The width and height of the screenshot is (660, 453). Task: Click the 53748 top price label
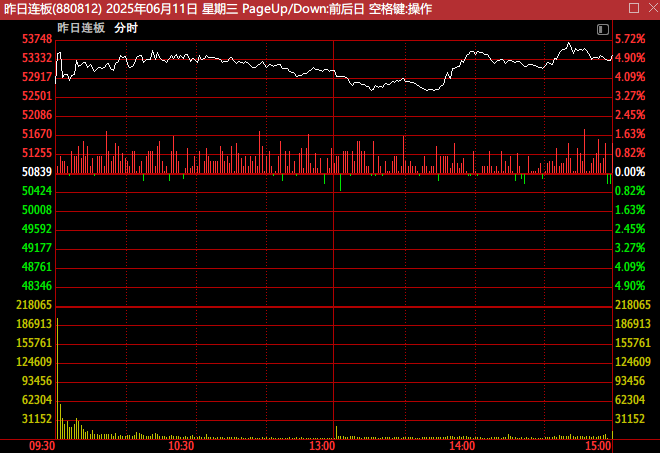(37, 39)
